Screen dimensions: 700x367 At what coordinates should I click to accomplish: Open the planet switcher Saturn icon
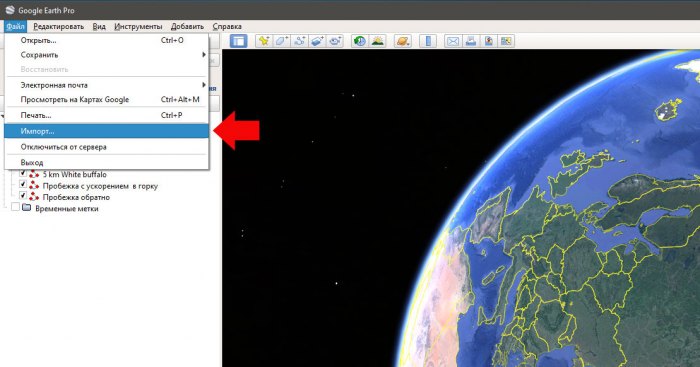tap(403, 41)
